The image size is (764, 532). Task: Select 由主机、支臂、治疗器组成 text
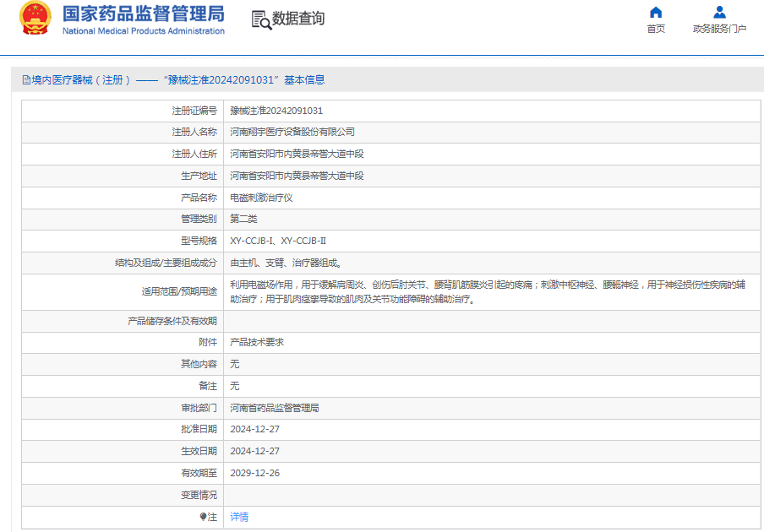pyautogui.click(x=286, y=263)
